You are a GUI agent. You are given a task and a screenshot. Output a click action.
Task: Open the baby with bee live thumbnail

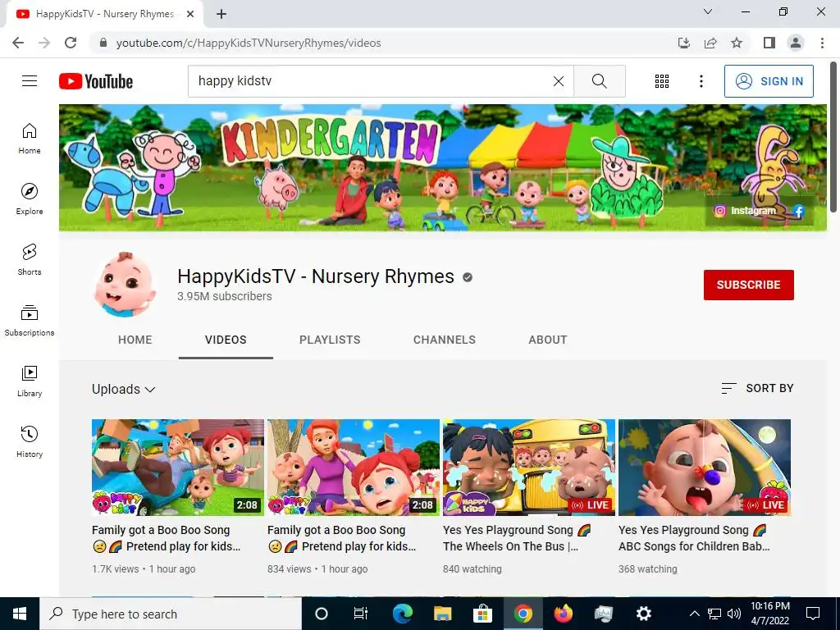705,467
